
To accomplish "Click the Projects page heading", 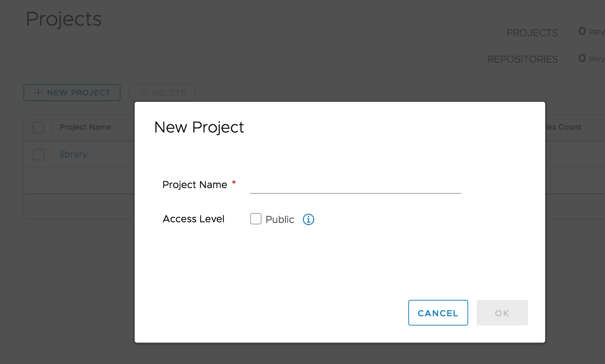I will coord(63,19).
